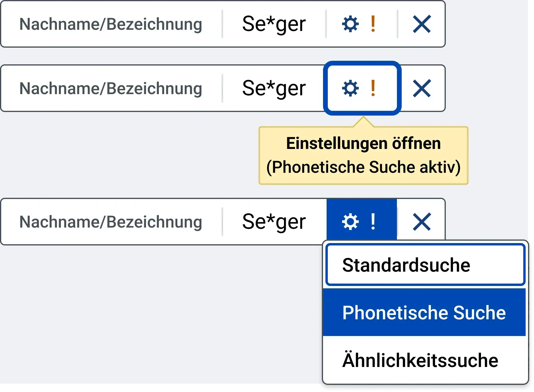Click the Einstellungen öffnen tooltip text

pyautogui.click(x=363, y=143)
